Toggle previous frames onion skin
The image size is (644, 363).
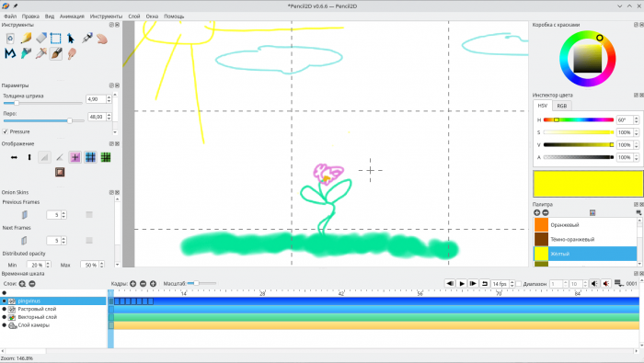(x=24, y=214)
